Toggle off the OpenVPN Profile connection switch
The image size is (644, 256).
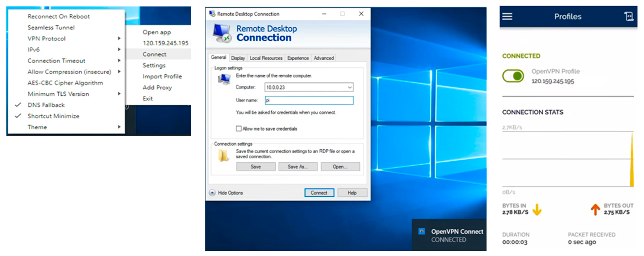pos(513,76)
